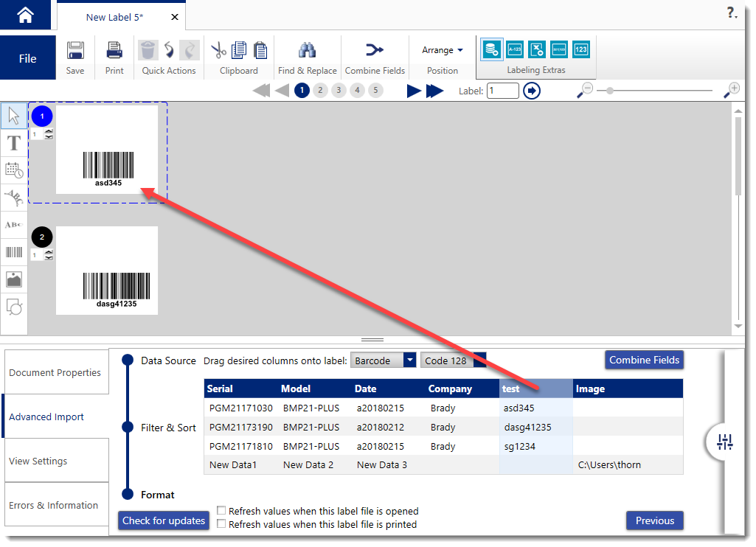The width and height of the screenshot is (756, 547).
Task: Select the Image insert tool
Action: 14,279
